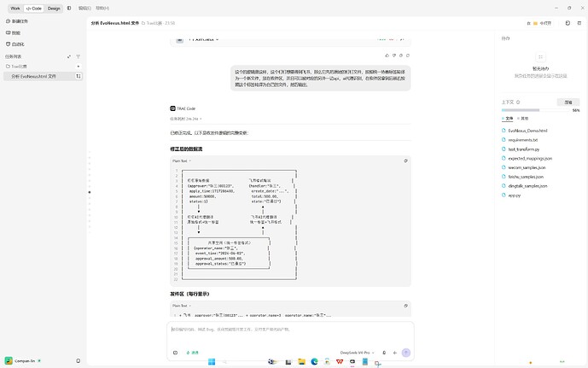Open the first menu after the sidebar icon

[x=84, y=8]
